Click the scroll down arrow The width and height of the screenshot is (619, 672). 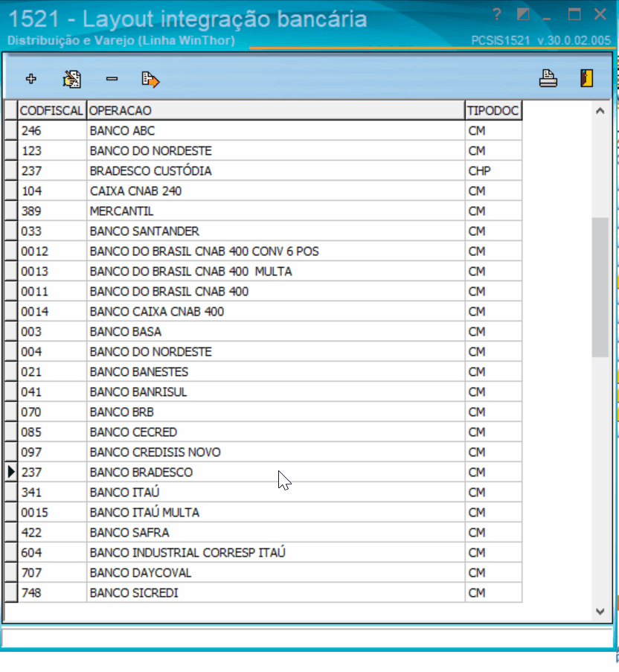coord(600,612)
